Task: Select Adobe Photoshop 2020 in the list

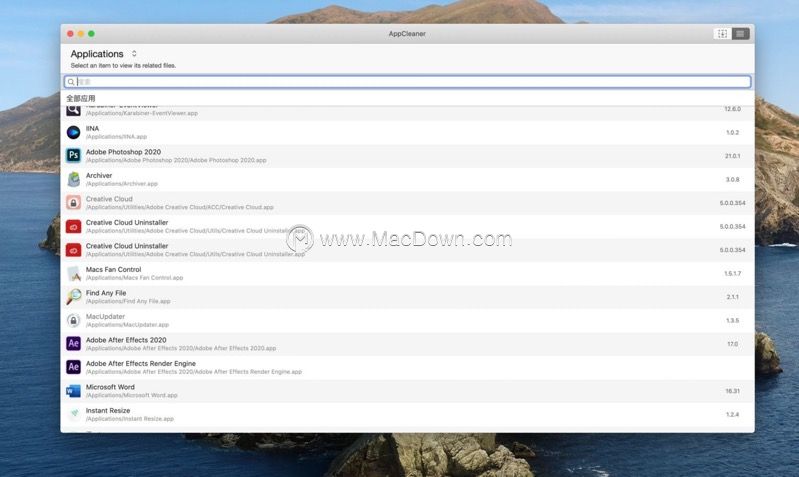Action: pos(123,152)
